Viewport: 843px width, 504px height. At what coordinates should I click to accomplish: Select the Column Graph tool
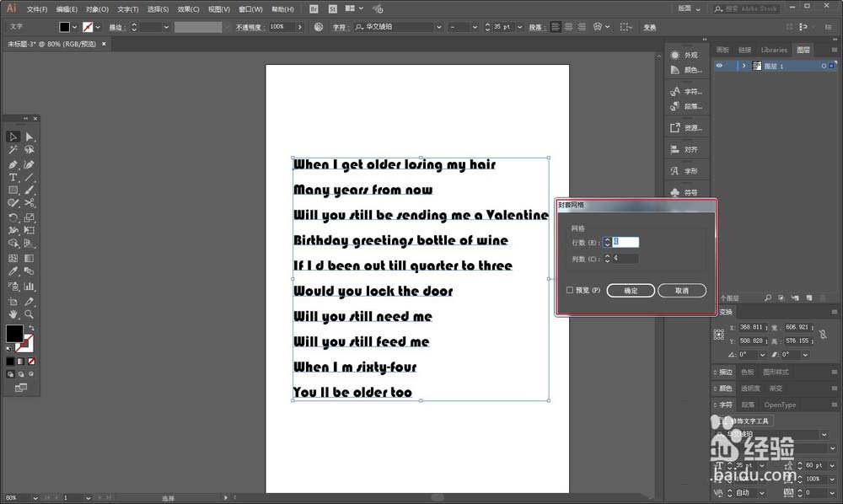point(29,287)
